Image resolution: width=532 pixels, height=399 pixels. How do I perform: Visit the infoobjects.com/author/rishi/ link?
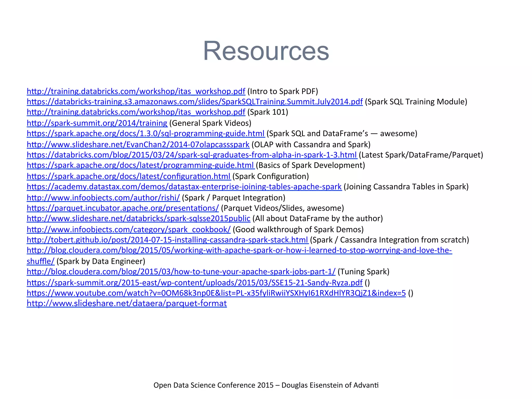tap(103, 198)
